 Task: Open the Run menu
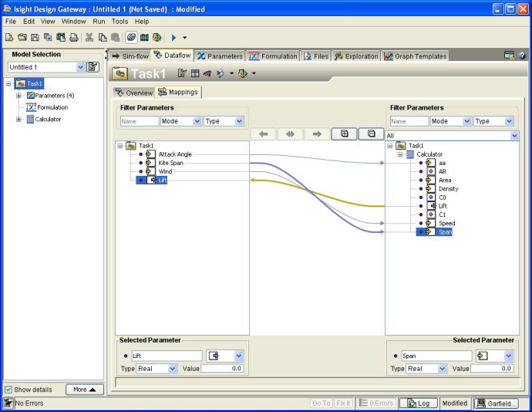(99, 22)
